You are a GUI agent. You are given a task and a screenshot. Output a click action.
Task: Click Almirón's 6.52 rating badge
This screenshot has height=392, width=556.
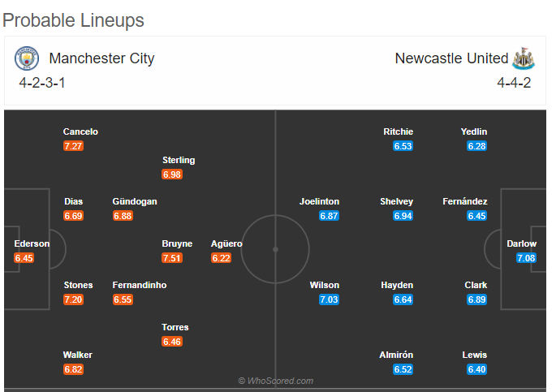(403, 369)
